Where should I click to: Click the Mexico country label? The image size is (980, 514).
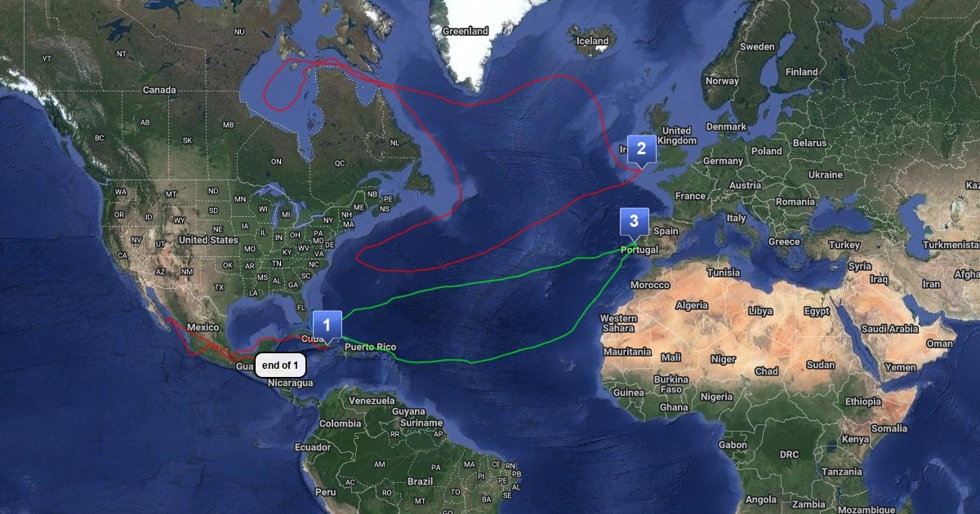click(x=203, y=327)
